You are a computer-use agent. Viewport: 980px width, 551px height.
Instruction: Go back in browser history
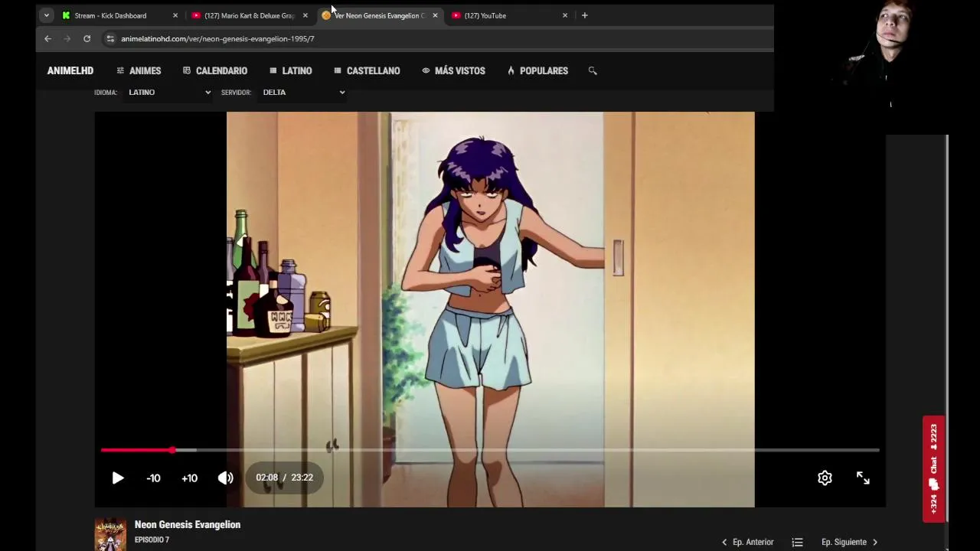tap(47, 38)
